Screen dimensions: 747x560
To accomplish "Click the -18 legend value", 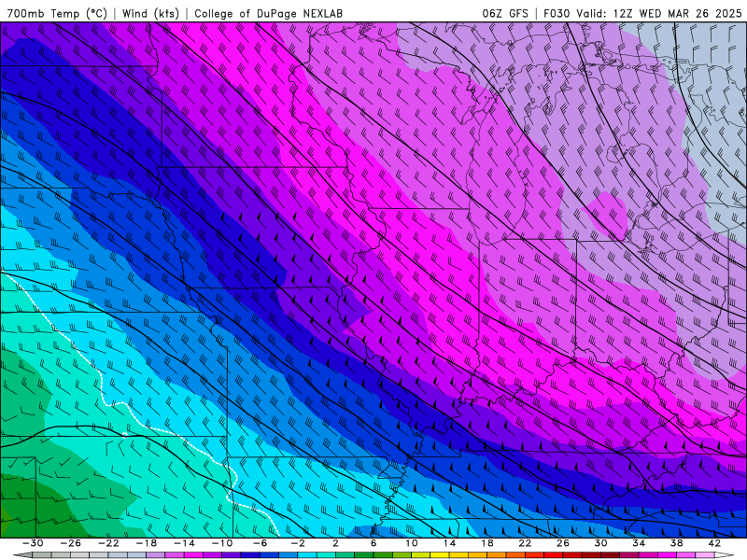I will 147,543.
